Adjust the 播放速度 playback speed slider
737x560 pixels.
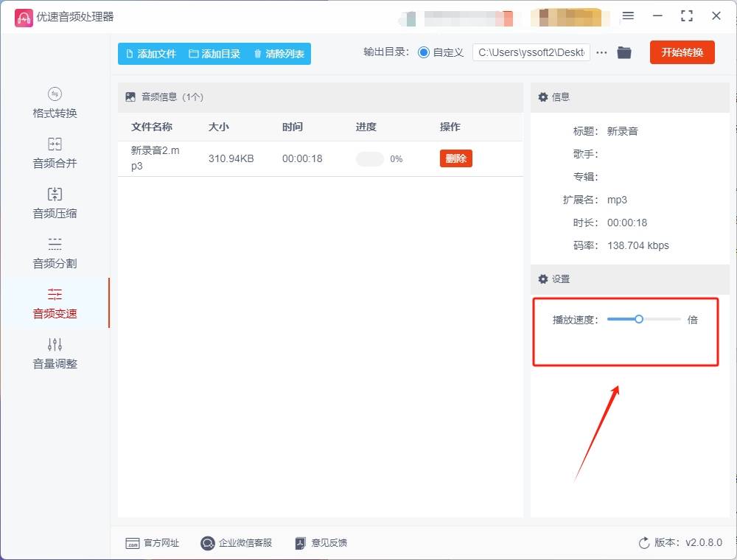643,320
